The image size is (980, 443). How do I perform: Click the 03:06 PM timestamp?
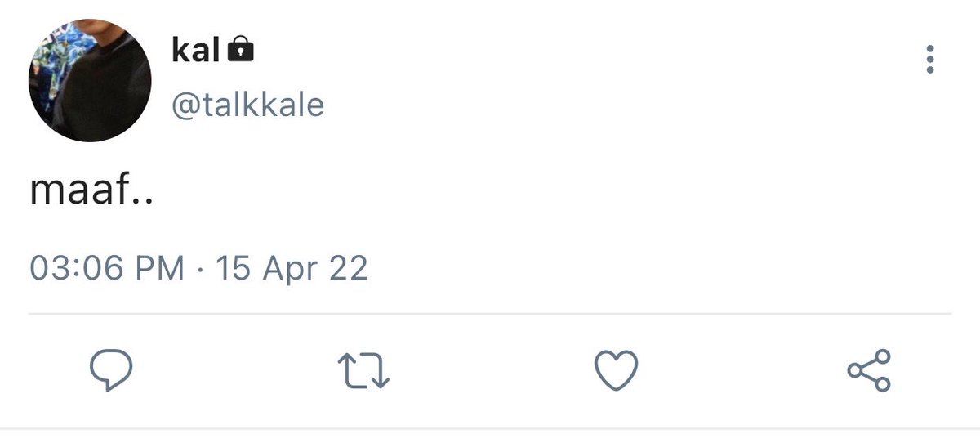tap(107, 268)
